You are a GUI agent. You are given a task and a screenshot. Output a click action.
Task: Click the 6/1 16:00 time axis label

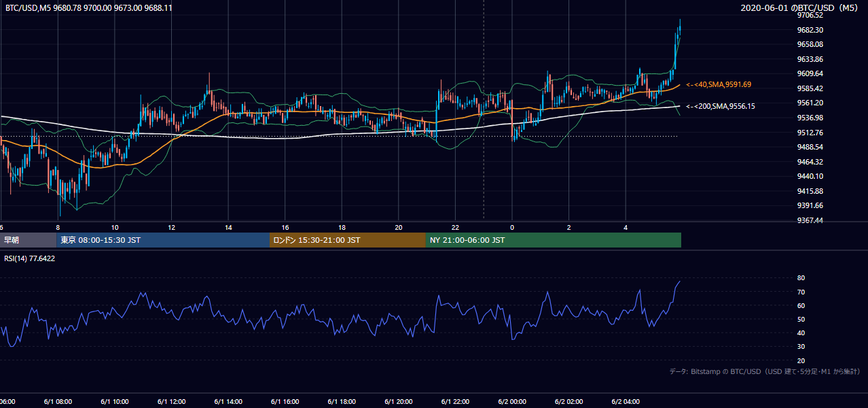coord(285,401)
